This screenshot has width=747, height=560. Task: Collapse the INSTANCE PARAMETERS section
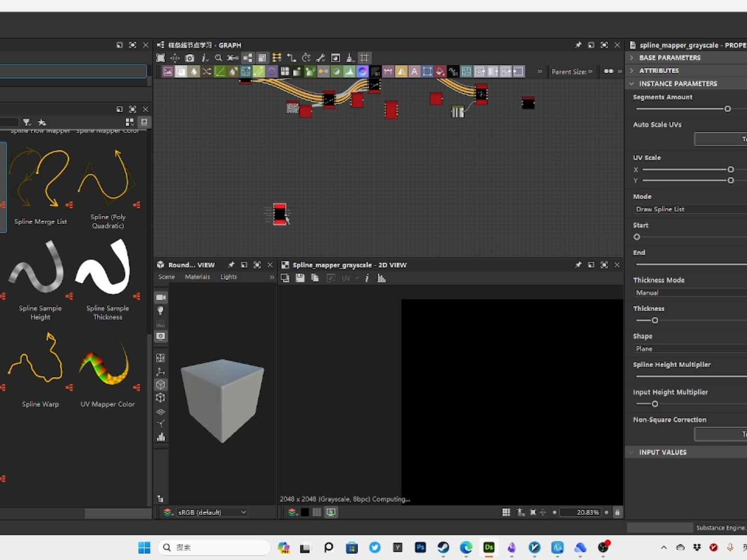coord(631,83)
